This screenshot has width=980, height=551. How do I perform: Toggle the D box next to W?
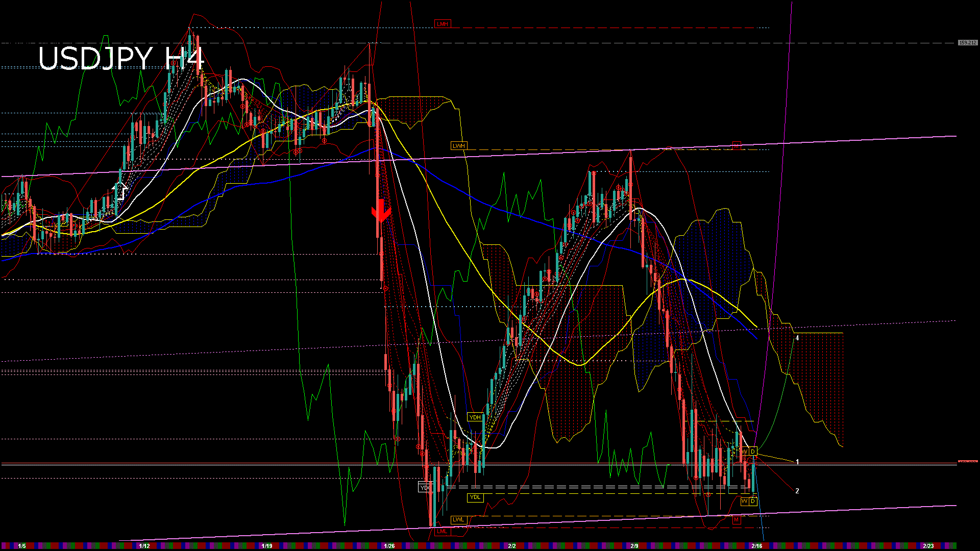[x=753, y=452]
